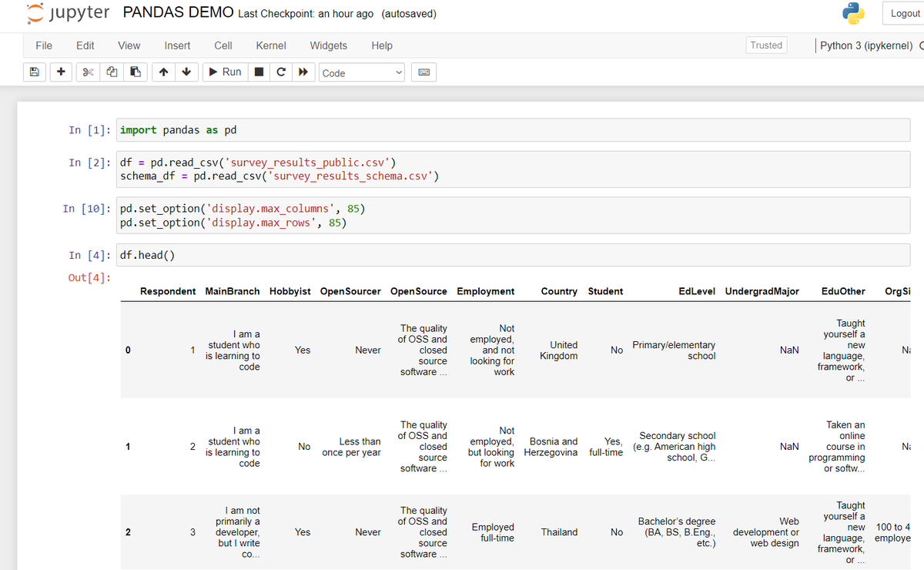Click the United Kingdom cell
The width and height of the screenshot is (924, 570).
click(x=559, y=350)
